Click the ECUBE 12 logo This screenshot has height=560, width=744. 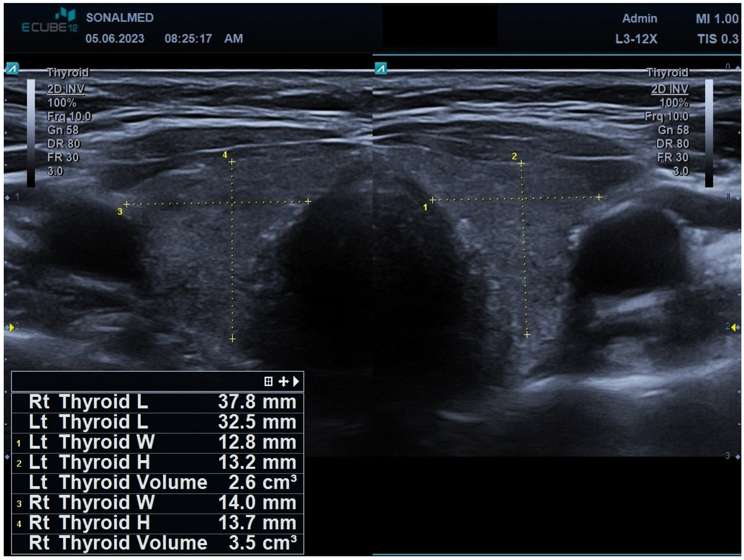pos(50,21)
